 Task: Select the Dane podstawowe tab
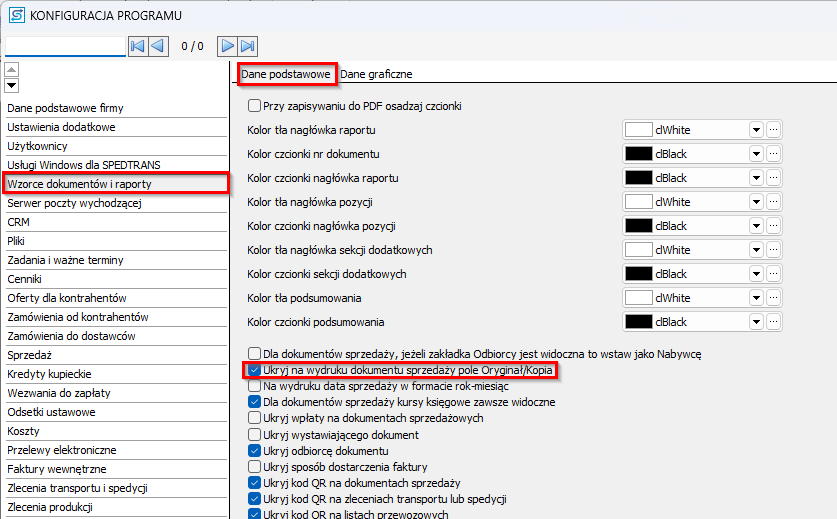(x=286, y=74)
